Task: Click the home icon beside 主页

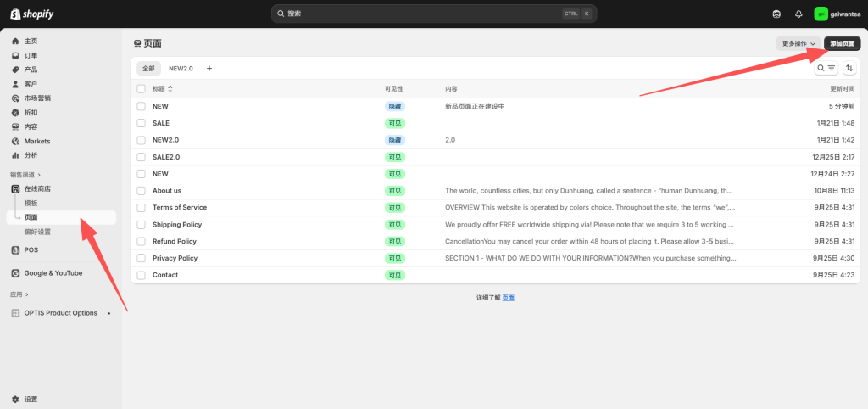Action: coord(15,41)
